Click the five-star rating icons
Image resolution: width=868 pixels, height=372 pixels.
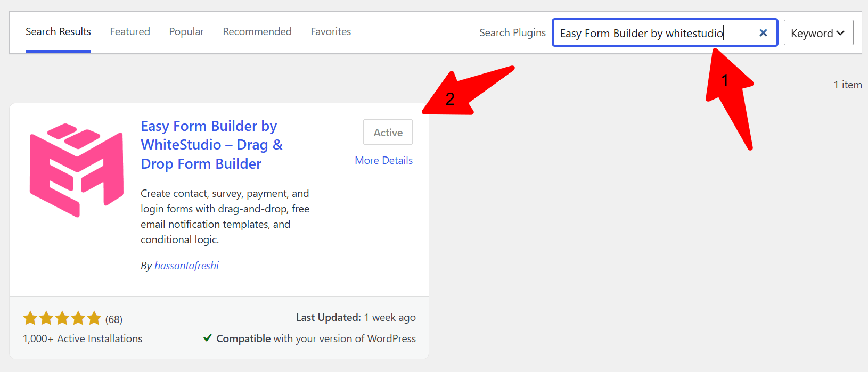(62, 318)
